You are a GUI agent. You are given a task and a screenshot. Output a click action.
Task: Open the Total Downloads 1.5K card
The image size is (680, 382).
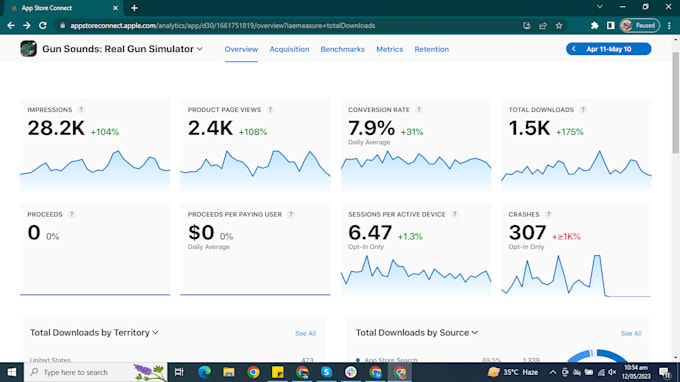coord(576,145)
